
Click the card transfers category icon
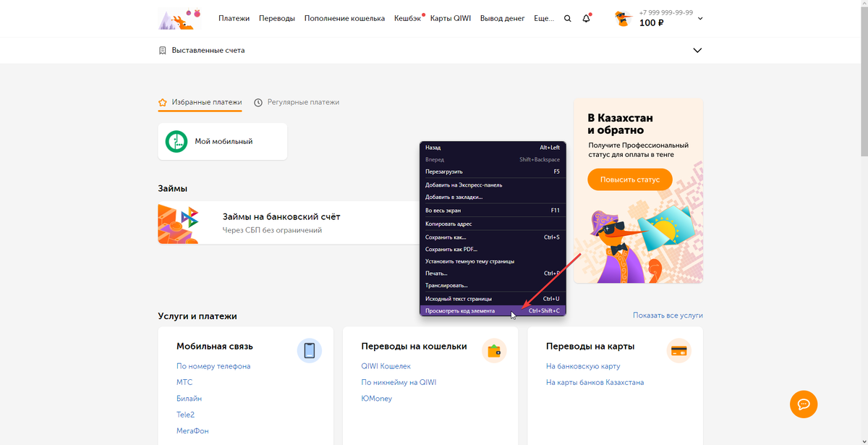pyautogui.click(x=679, y=351)
